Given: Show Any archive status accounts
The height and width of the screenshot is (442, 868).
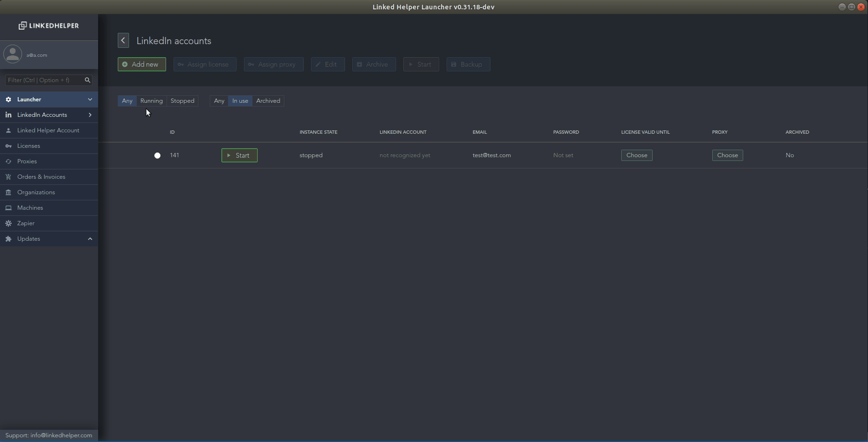Looking at the screenshot, I should (219, 101).
